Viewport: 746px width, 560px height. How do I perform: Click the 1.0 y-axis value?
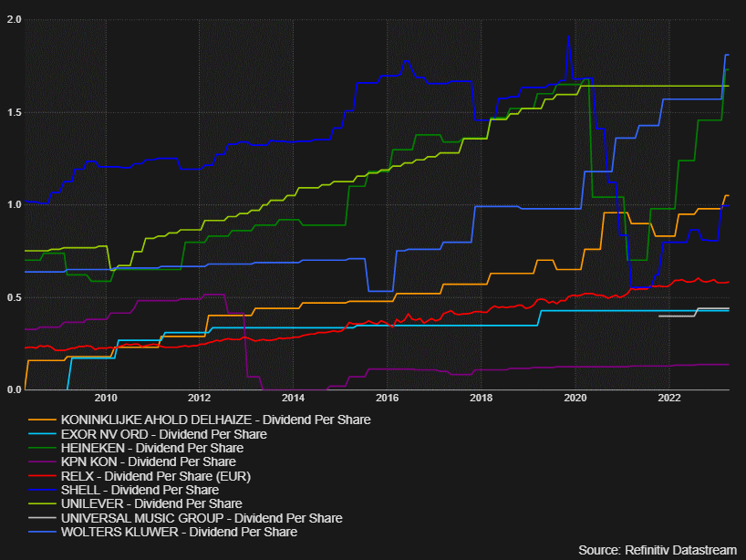pyautogui.click(x=15, y=204)
